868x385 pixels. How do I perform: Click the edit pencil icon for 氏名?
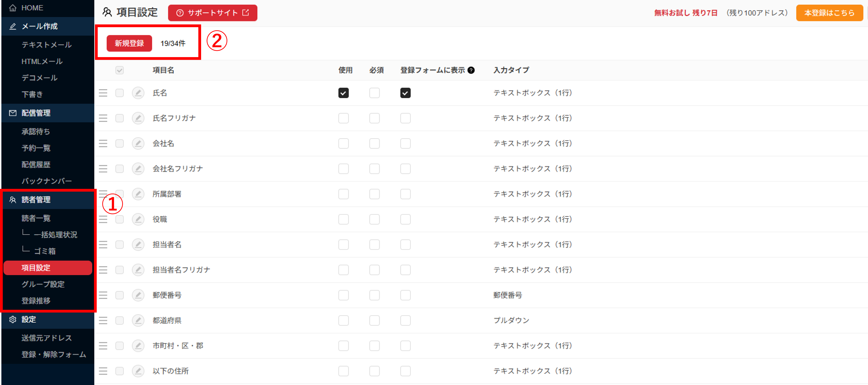pos(138,93)
